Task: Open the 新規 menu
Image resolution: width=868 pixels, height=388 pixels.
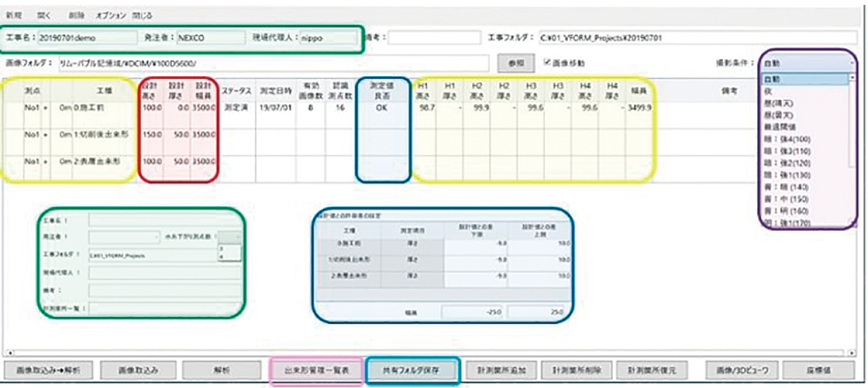Action: (x=14, y=15)
